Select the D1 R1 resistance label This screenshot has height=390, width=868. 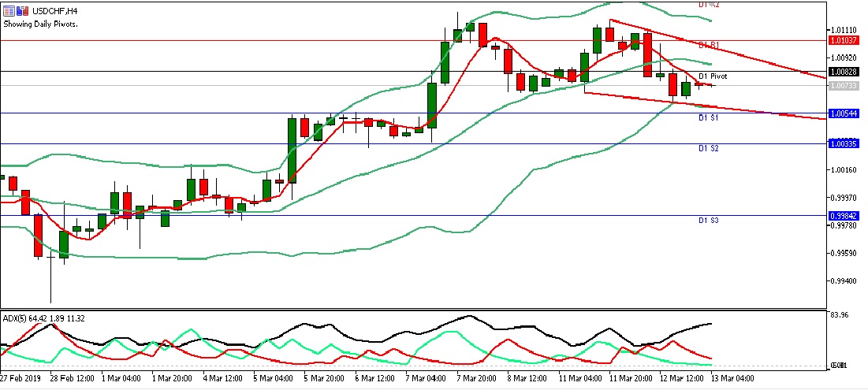click(x=709, y=45)
